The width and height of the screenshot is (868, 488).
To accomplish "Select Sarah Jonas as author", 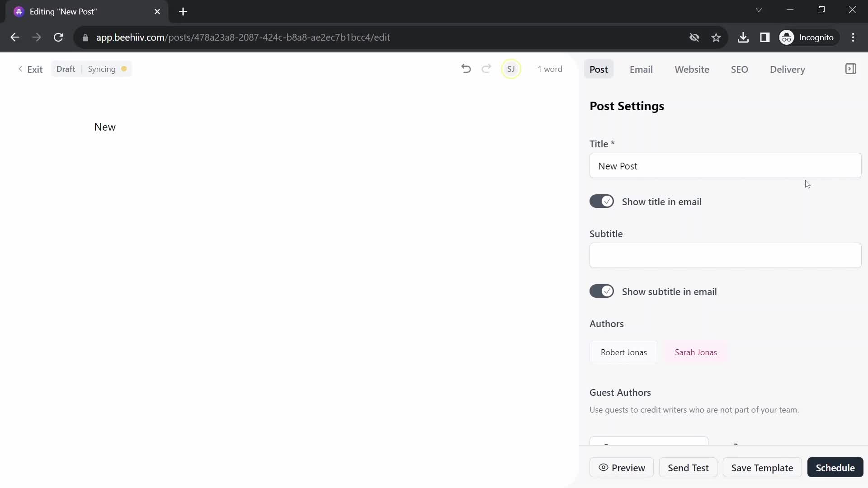I will 696,352.
